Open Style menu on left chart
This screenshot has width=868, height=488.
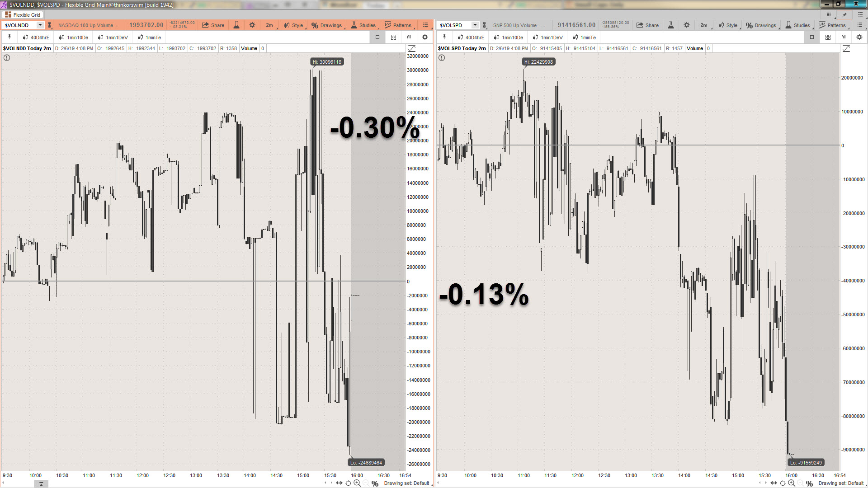point(293,25)
